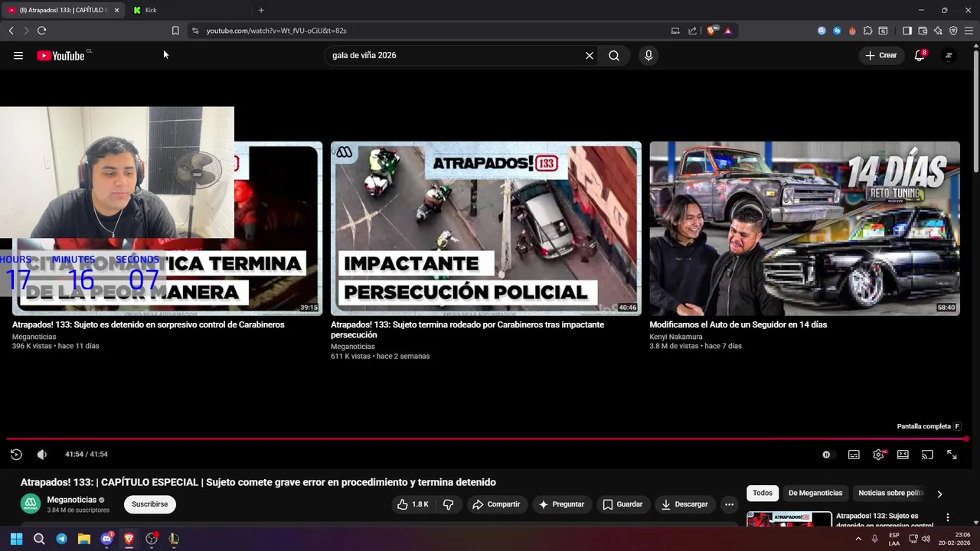This screenshot has height=551, width=980.
Task: Open the Meganoticias channel name link
Action: 72,500
